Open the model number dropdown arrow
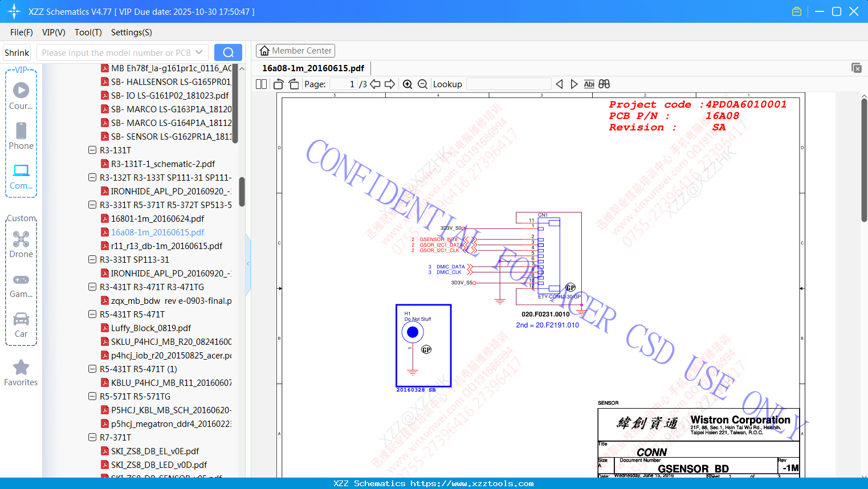868x489 pixels. pos(199,52)
